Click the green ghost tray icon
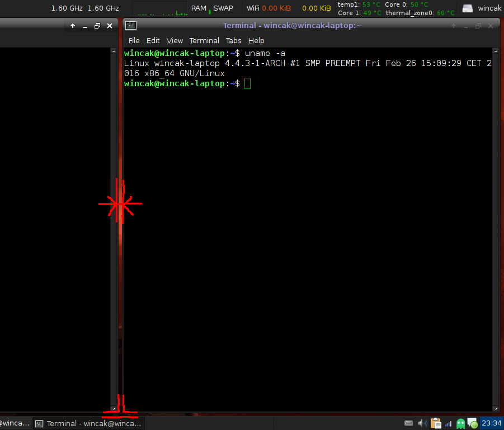 tap(460, 424)
